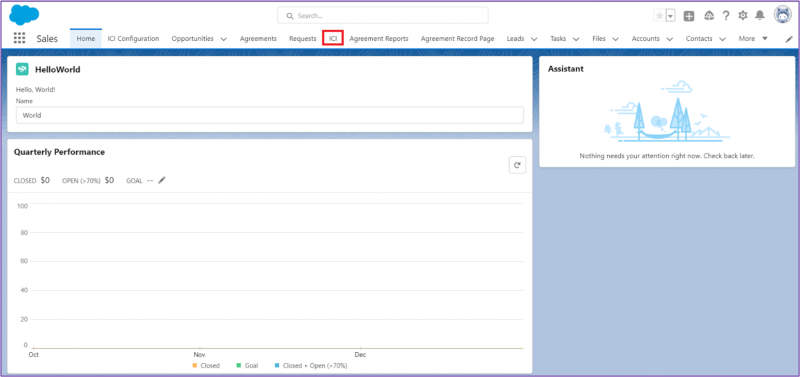The width and height of the screenshot is (800, 377).
Task: Click the HelloWorld card title
Action: (58, 69)
